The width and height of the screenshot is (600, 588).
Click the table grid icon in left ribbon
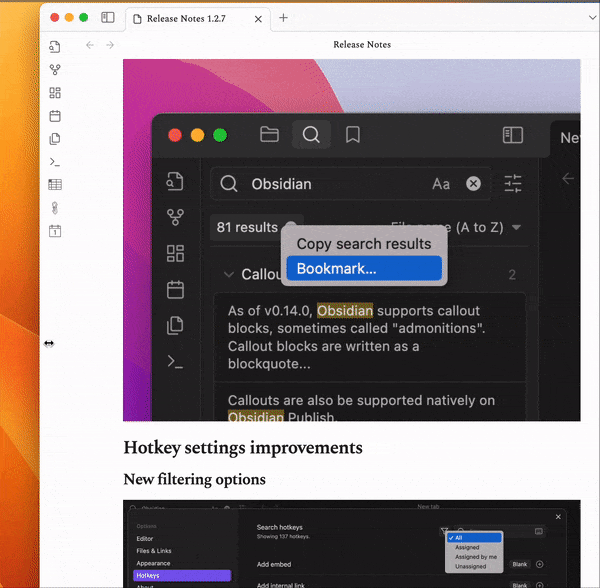pyautogui.click(x=55, y=185)
